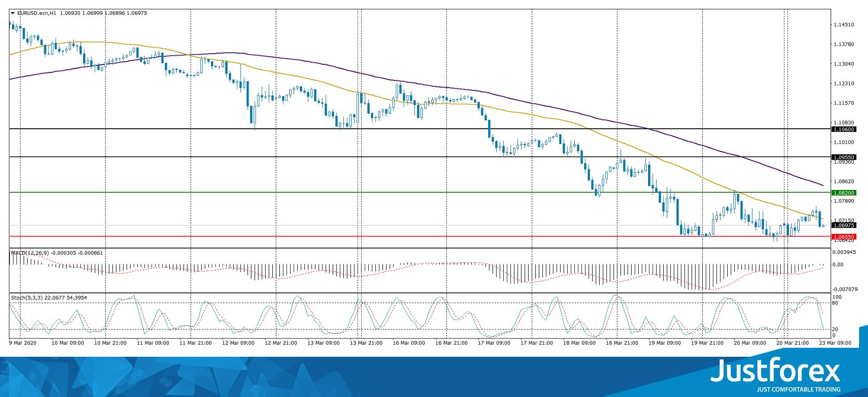Select the red 1.06550 level price tag
The image size is (868, 397).
843,237
